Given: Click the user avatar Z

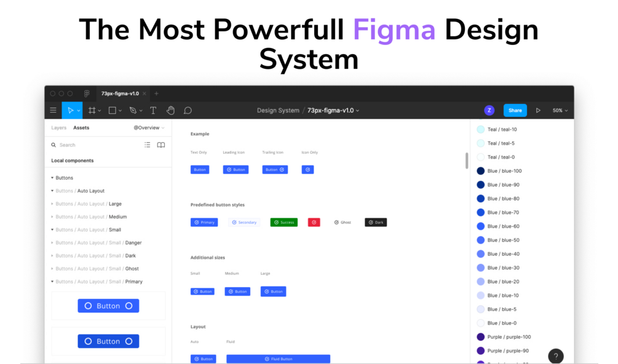Looking at the screenshot, I should tap(489, 110).
